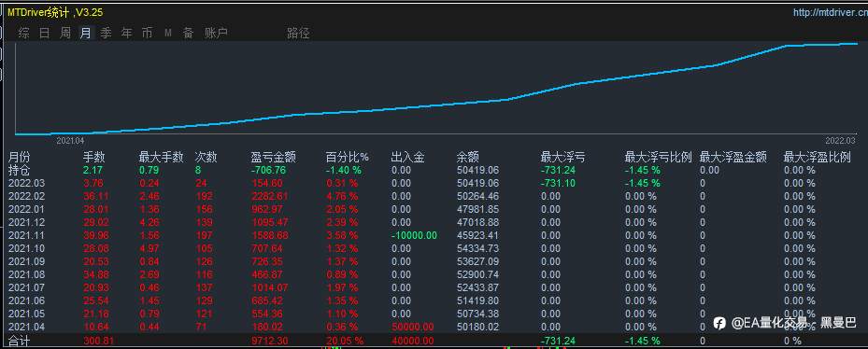Select the 2021.08 month row

click(434, 274)
